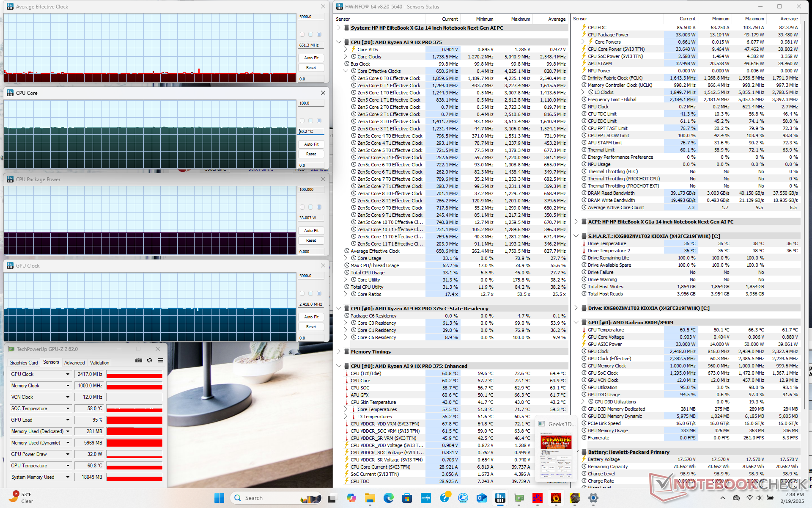Image resolution: width=812 pixels, height=508 pixels.
Task: Expand the Memory Timings section
Action: tap(339, 352)
